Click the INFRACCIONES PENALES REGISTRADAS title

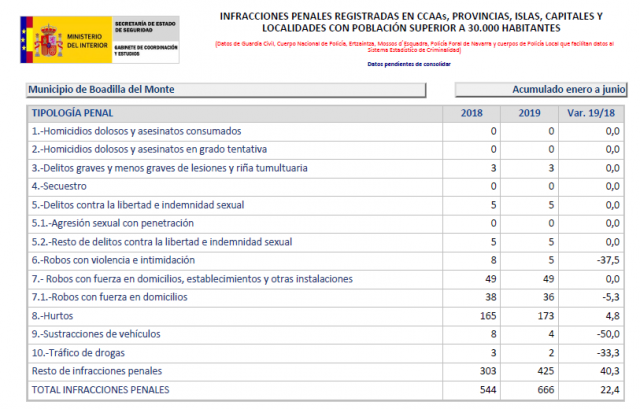(411, 22)
